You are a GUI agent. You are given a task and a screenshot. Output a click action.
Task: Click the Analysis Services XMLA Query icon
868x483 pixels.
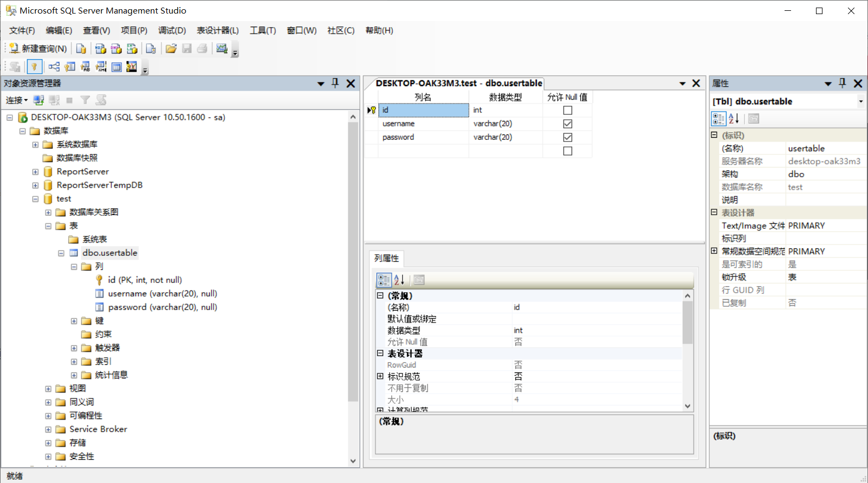[132, 49]
